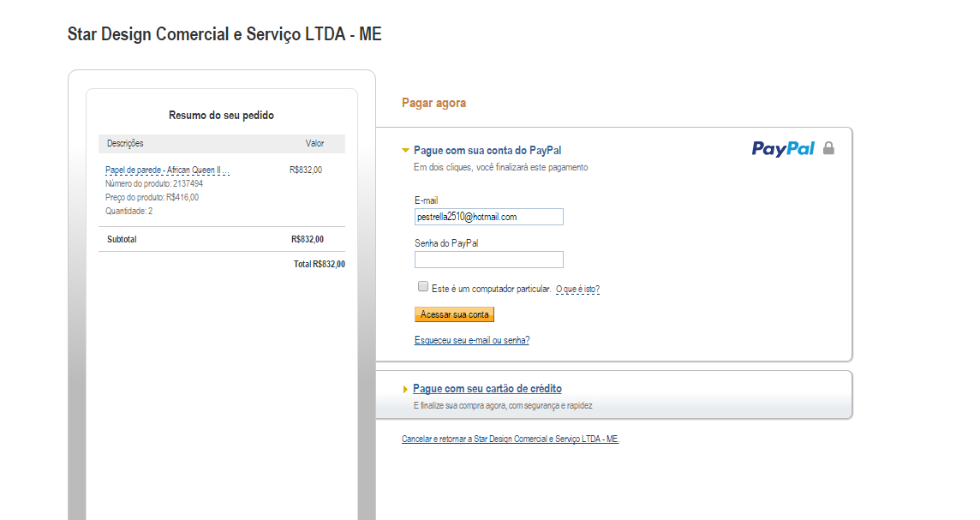
Task: Click the padlock security icon
Action: [x=828, y=148]
